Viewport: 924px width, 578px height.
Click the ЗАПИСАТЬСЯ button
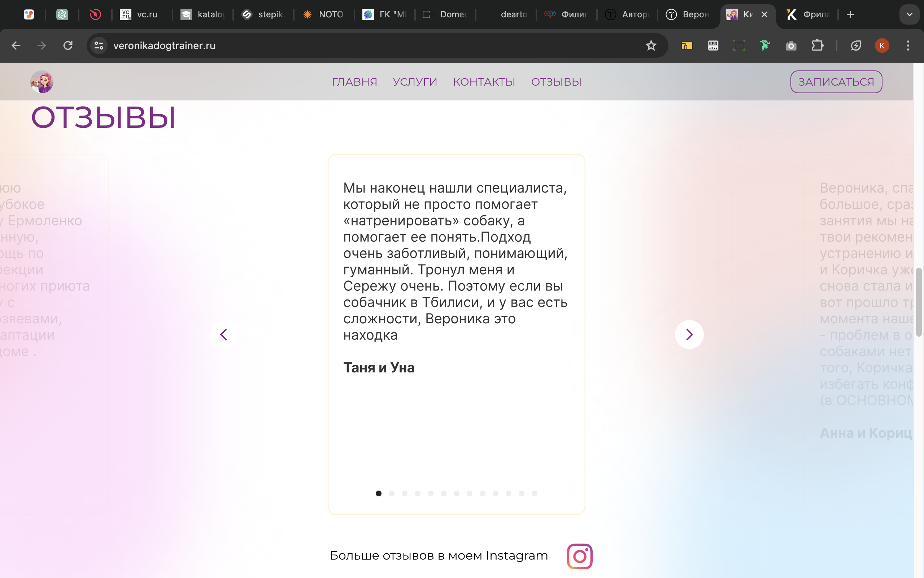pyautogui.click(x=836, y=82)
